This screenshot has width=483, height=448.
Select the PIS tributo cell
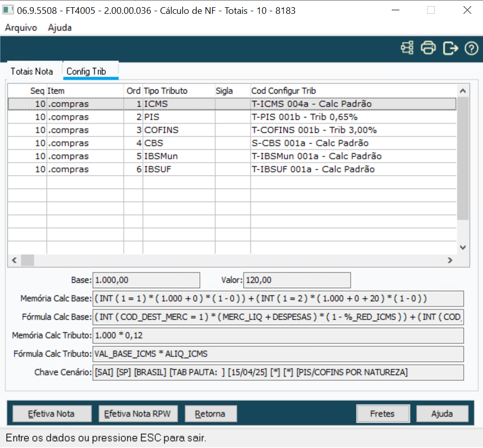pyautogui.click(x=179, y=117)
